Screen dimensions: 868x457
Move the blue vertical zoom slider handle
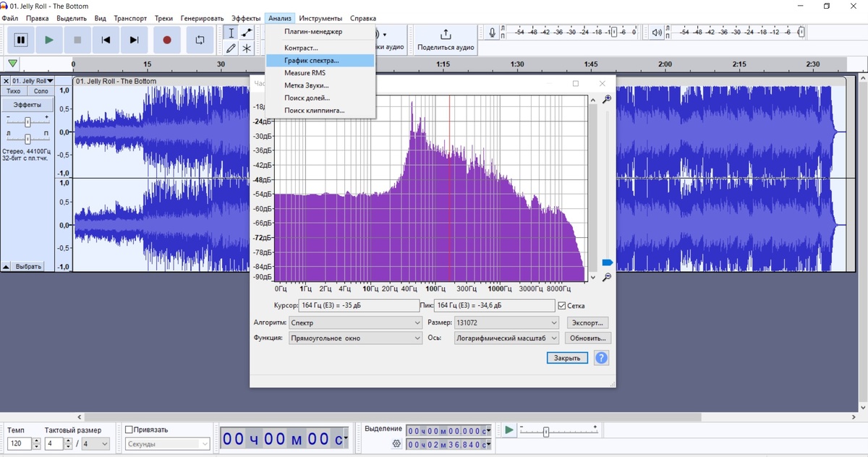607,262
